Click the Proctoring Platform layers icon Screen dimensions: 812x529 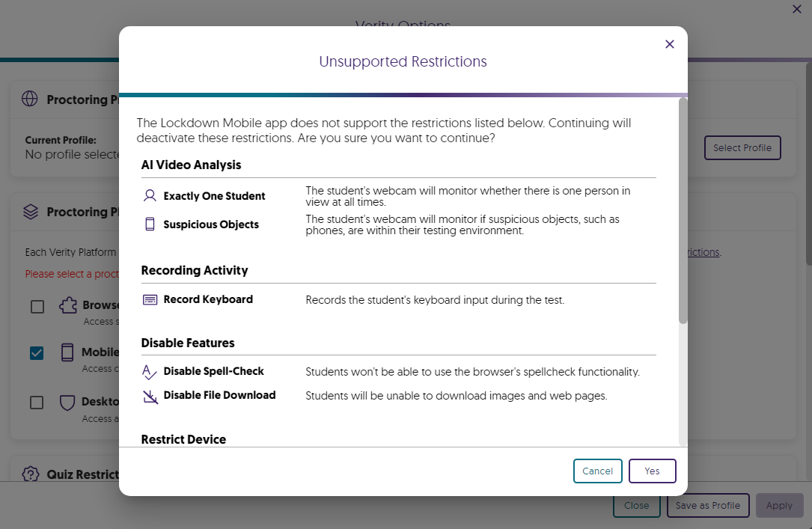pos(30,212)
